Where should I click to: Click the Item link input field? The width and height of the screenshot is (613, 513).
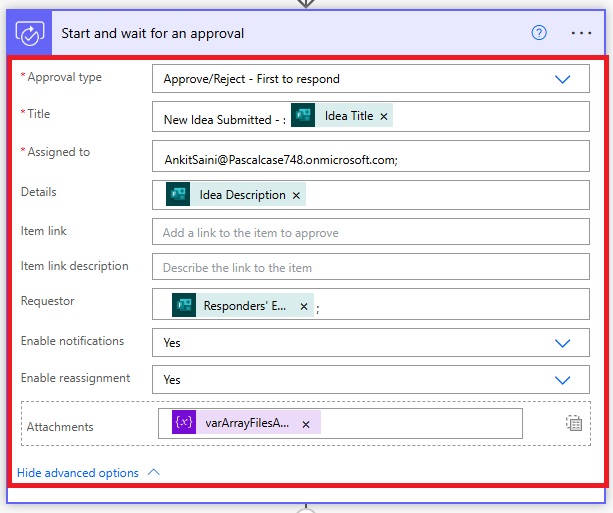371,233
